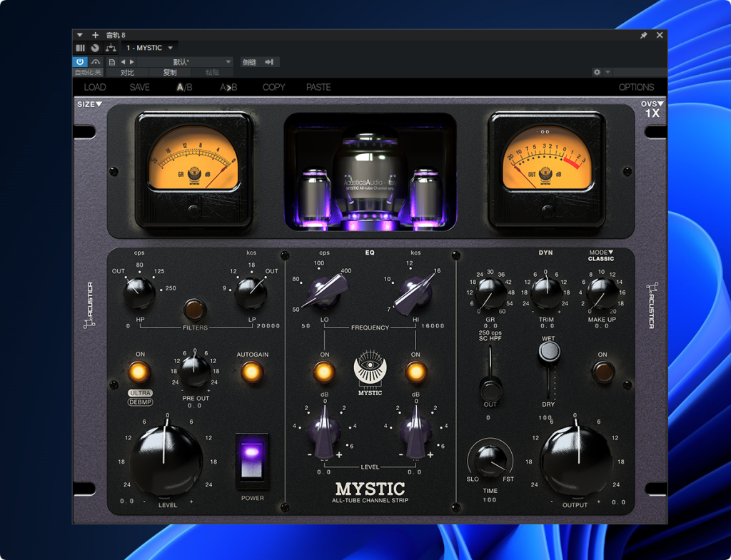Screen dimensions: 731x560
Task: Click the DEBMP button
Action: coord(140,402)
